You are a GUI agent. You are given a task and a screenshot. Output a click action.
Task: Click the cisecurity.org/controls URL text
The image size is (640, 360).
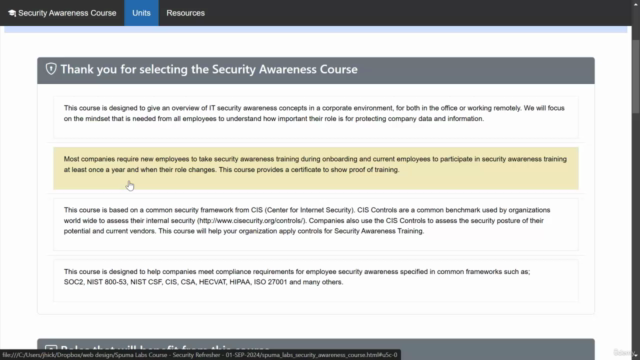click(x=251, y=220)
